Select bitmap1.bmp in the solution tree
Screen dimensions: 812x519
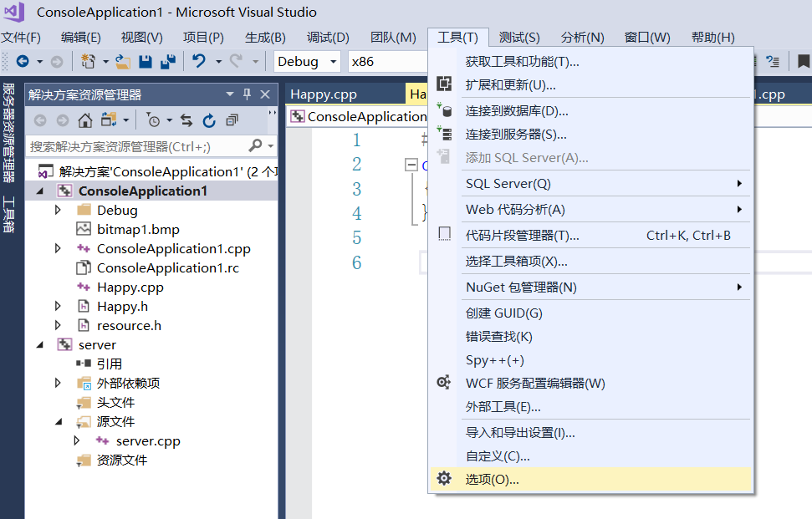(x=138, y=229)
